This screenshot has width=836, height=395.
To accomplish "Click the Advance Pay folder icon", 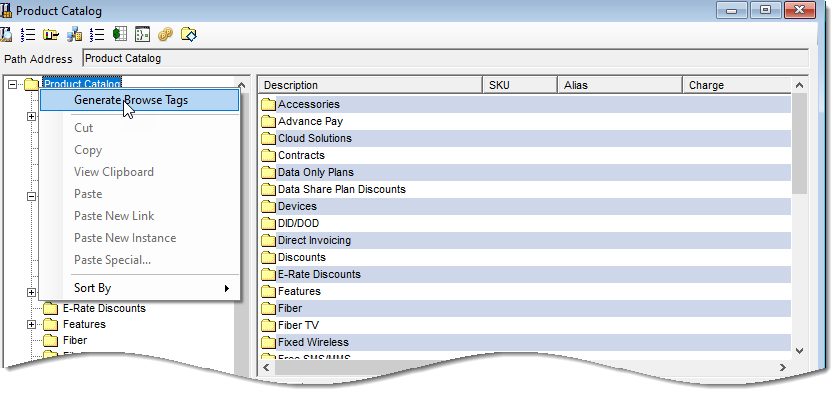I will point(268,121).
